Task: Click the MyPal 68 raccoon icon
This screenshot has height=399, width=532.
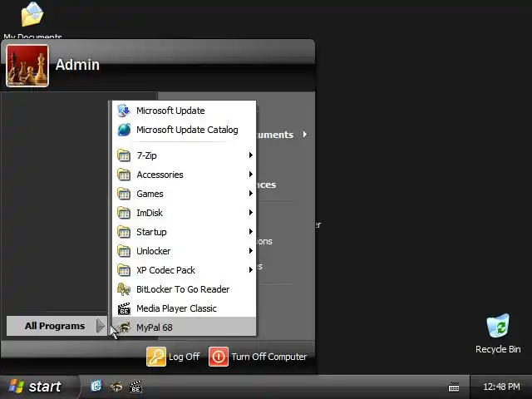Action: [x=125, y=328]
